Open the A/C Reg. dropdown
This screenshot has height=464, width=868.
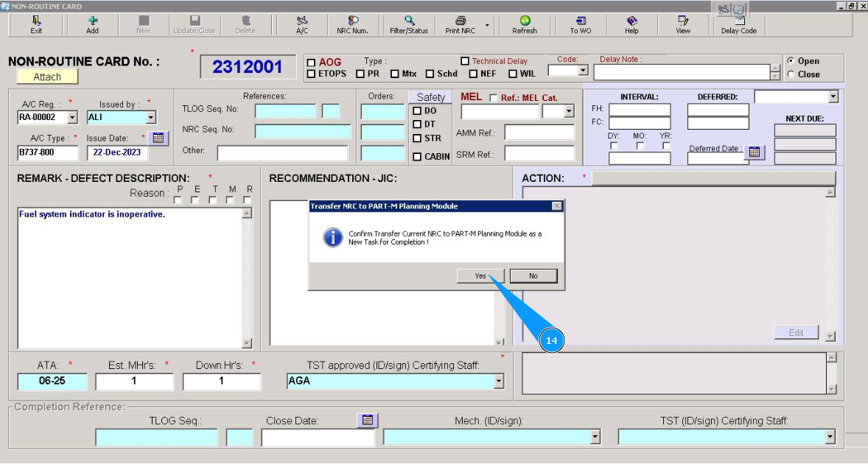tap(72, 117)
